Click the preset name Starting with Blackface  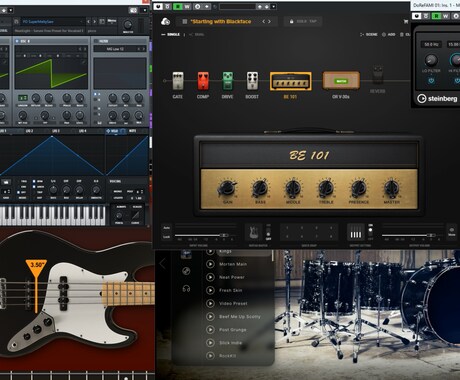pyautogui.click(x=221, y=22)
